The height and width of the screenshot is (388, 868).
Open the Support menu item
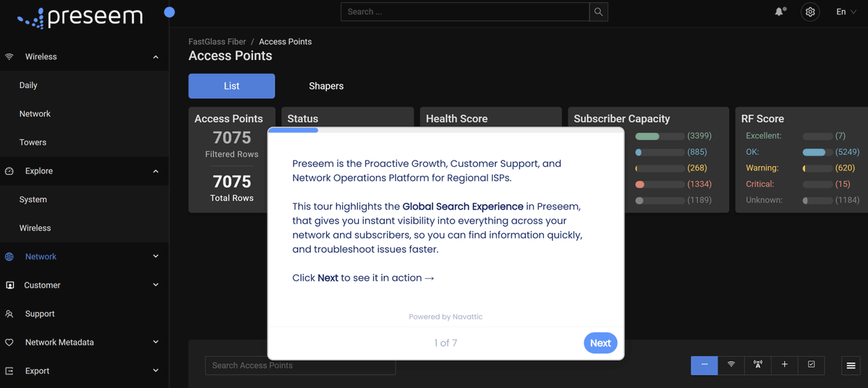click(40, 314)
